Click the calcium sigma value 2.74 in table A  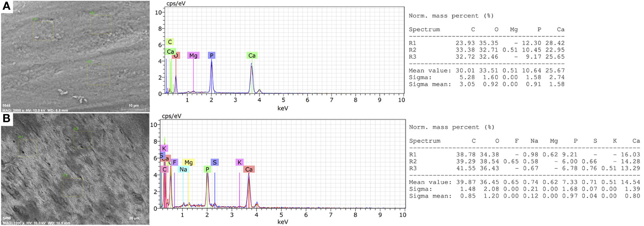[557, 77]
